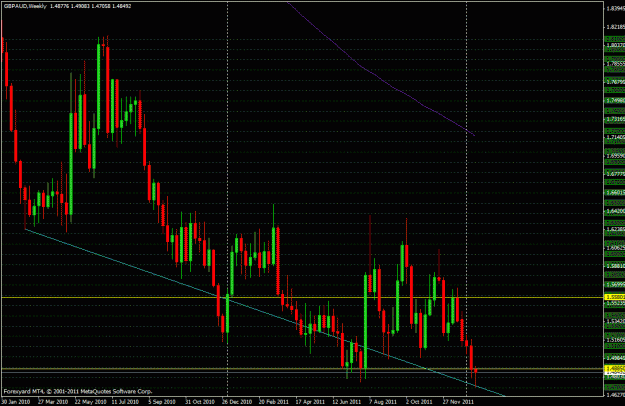This screenshot has height=406, width=625.
Task: Select the upper yellow horizontal line
Action: coord(303,297)
